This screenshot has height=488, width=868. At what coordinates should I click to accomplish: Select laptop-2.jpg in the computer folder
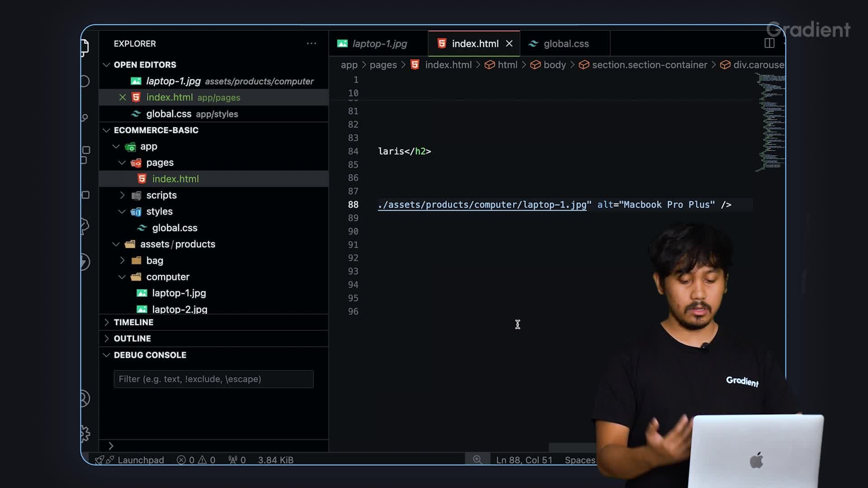pos(179,309)
